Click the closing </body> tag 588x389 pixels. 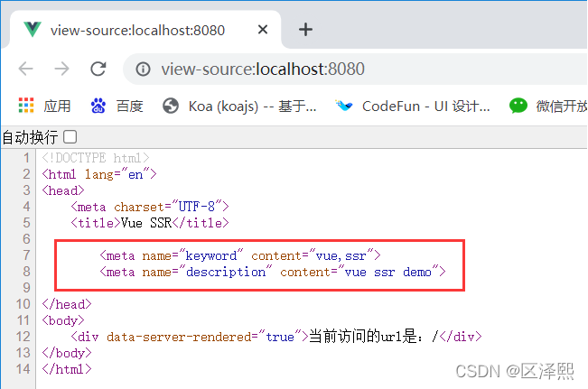(67, 353)
